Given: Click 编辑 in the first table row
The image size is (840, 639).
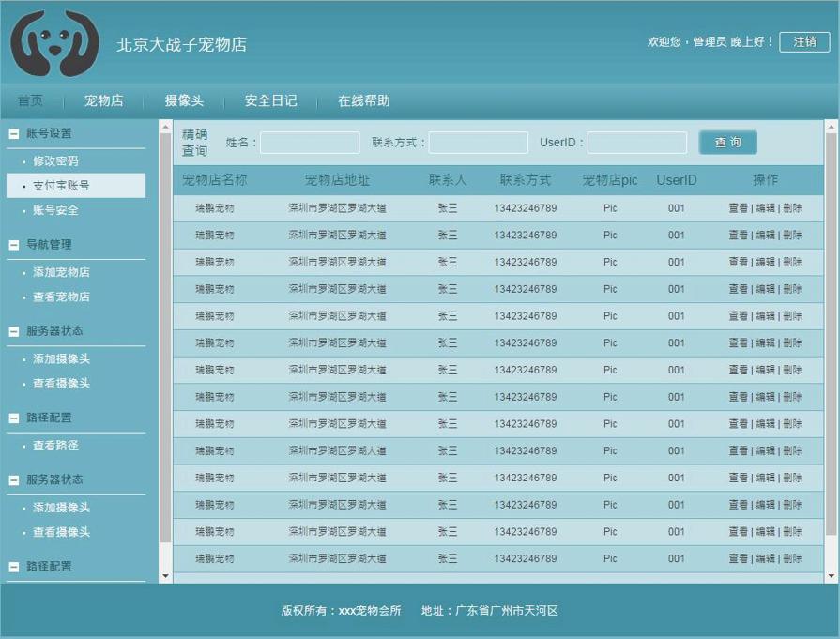Looking at the screenshot, I should click(769, 207).
